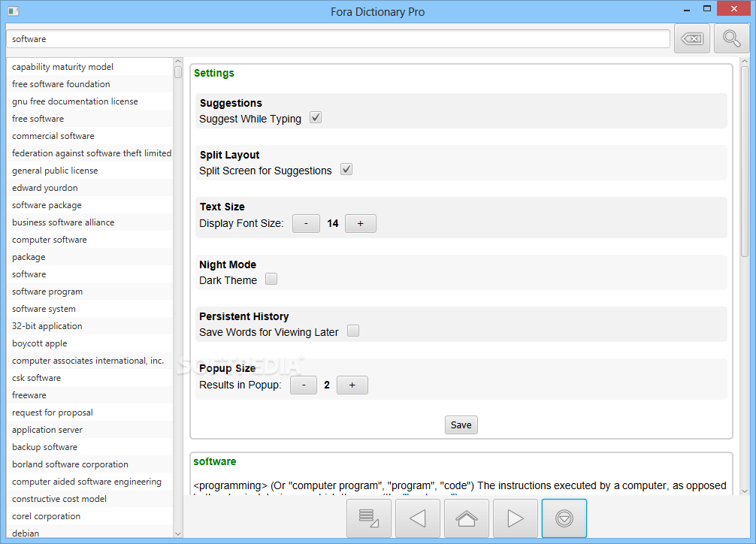
Task: Increase Results in Popup count
Action: [x=352, y=385]
